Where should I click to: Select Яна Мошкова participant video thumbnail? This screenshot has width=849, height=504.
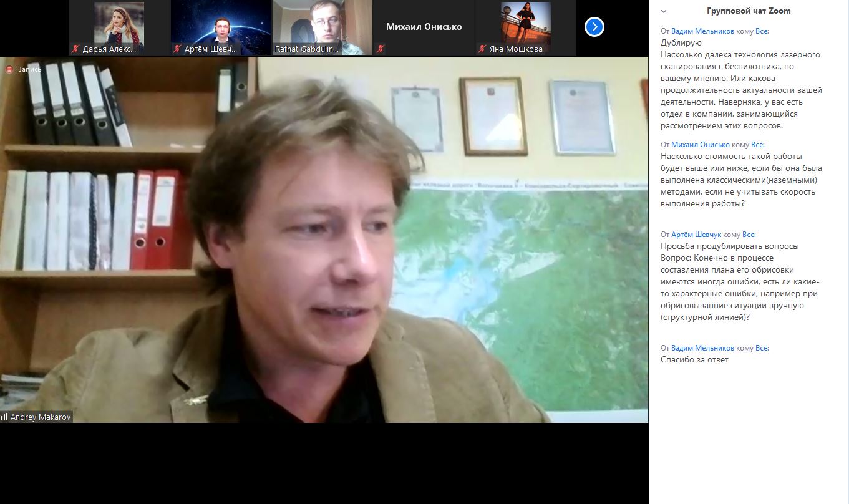(525, 27)
